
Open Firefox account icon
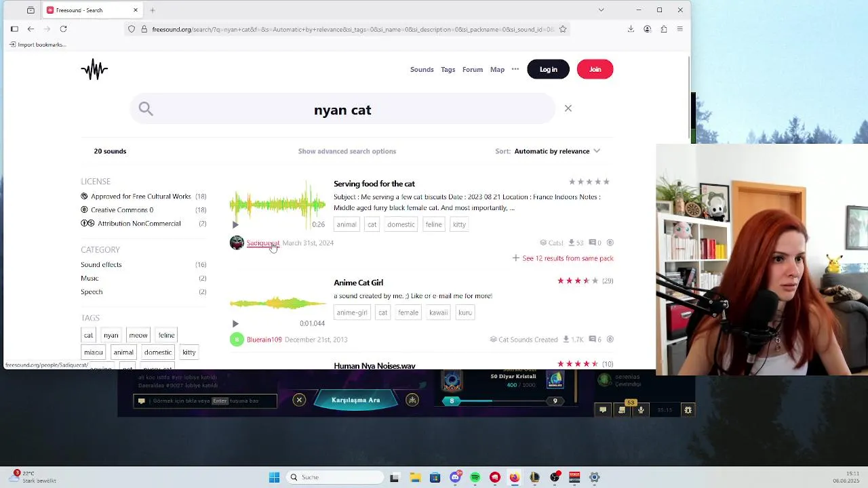(647, 29)
